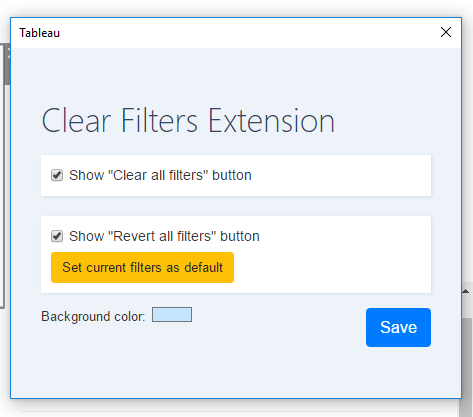
Task: Open the Background color swatch picker
Action: tap(172, 315)
